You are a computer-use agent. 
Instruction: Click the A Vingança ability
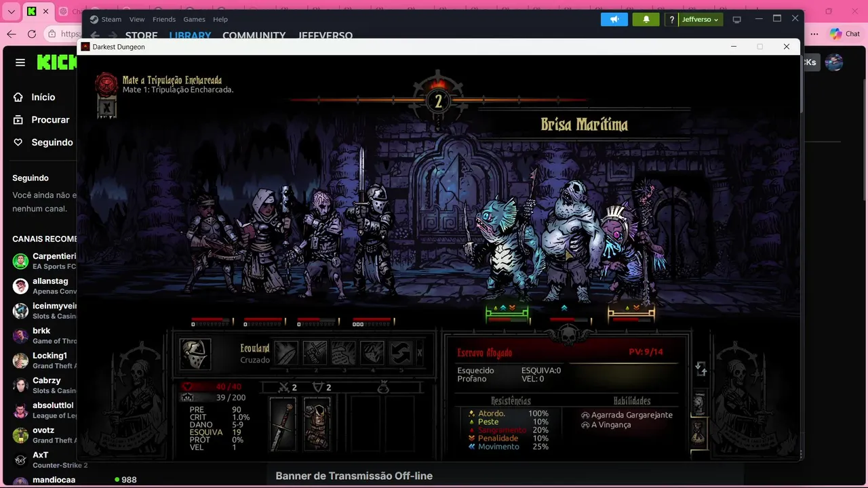pos(606,425)
